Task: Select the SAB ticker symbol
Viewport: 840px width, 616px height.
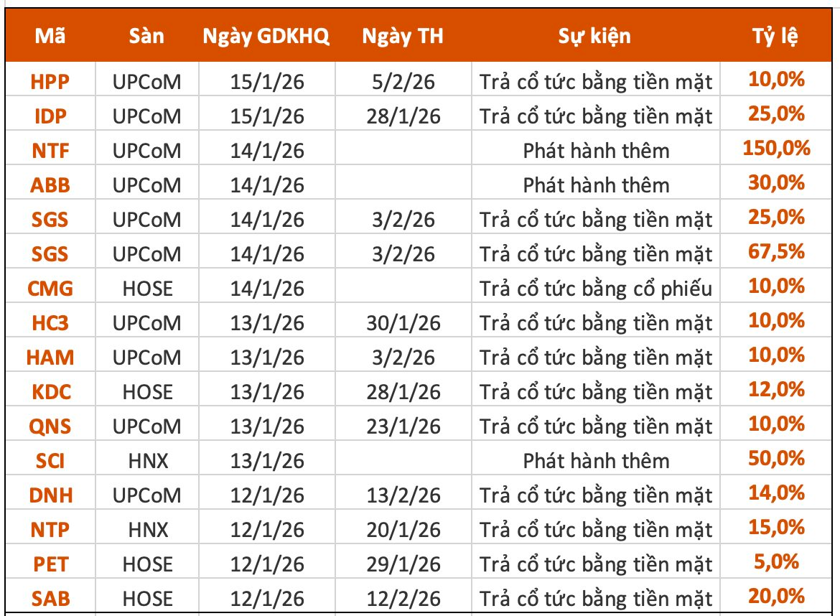Action: pyautogui.click(x=50, y=599)
